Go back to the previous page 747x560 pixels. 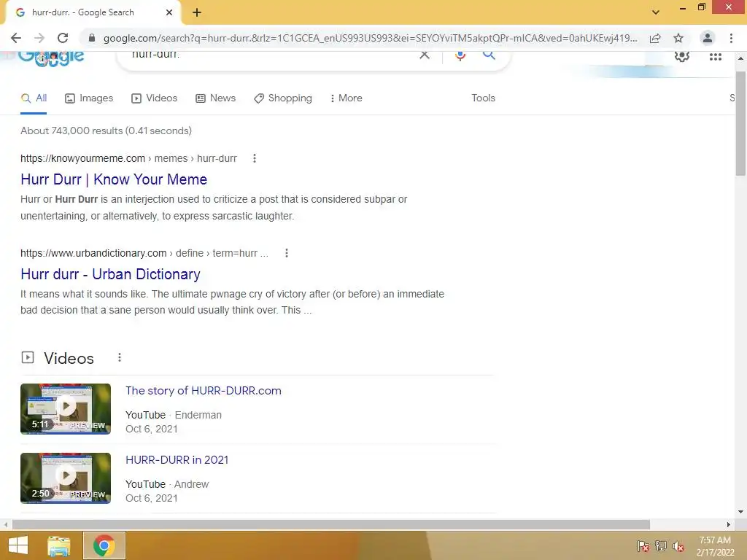(x=16, y=38)
